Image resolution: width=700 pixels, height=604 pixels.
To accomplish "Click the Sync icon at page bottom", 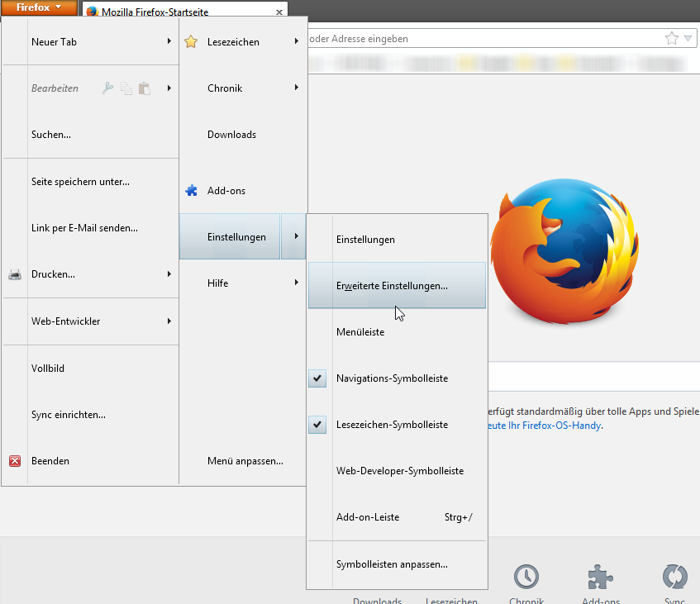I will click(x=675, y=577).
